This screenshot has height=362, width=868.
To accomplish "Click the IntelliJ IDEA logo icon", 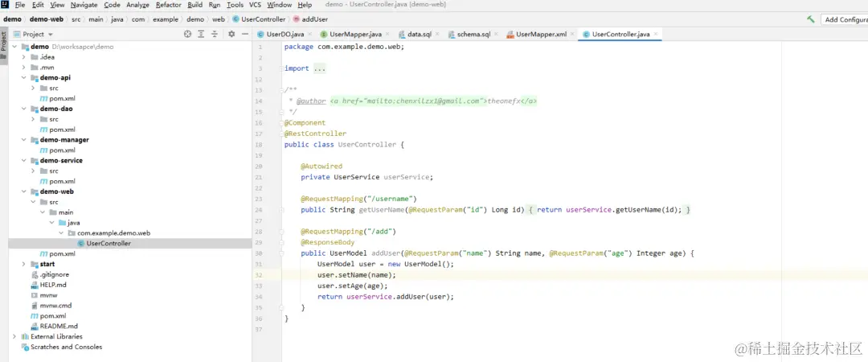I will [x=5, y=5].
